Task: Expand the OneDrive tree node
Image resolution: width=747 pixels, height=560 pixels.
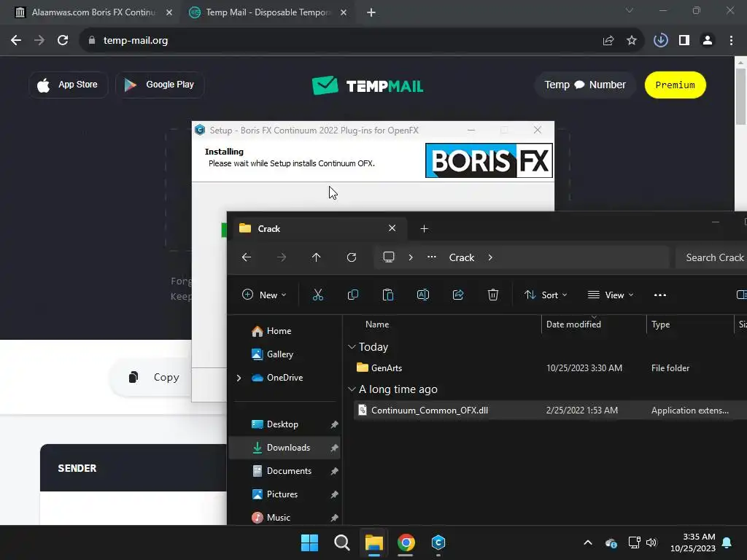Action: [239, 378]
